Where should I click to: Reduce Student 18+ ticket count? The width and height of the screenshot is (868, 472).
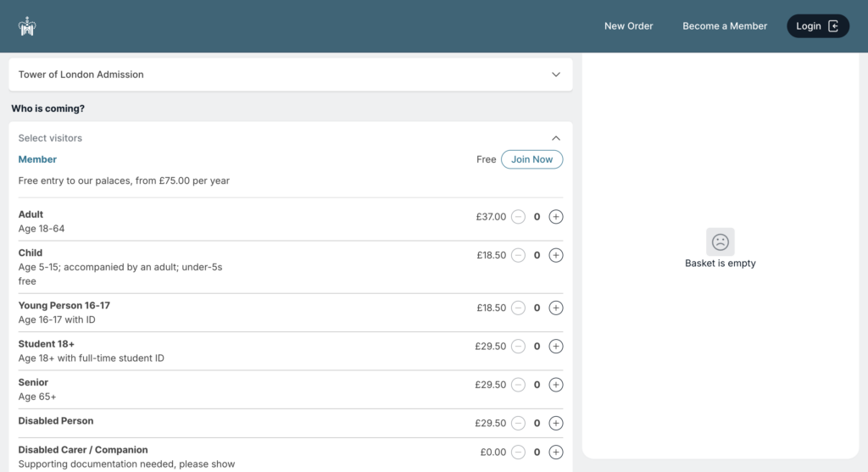(x=518, y=347)
